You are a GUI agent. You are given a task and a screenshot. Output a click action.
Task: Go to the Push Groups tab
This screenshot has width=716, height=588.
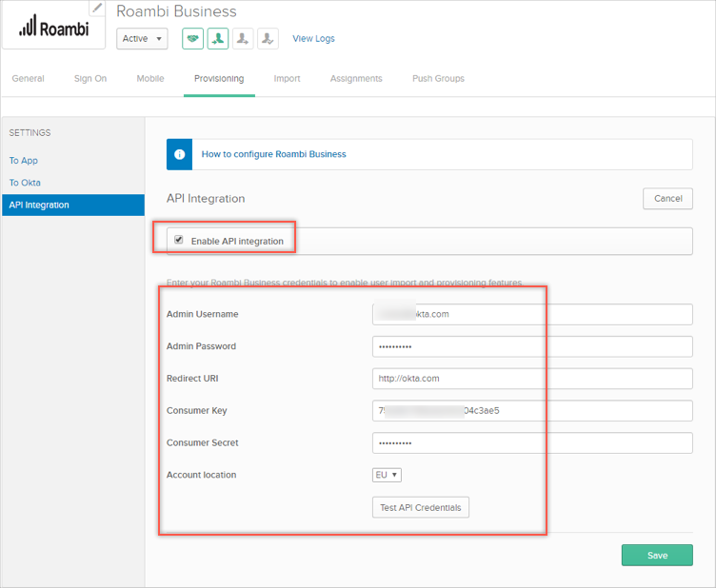(x=438, y=79)
